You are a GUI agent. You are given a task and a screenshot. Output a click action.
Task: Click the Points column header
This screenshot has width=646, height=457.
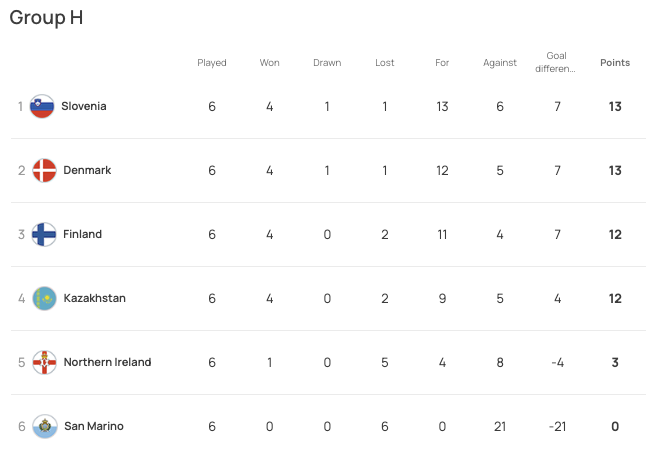[615, 63]
